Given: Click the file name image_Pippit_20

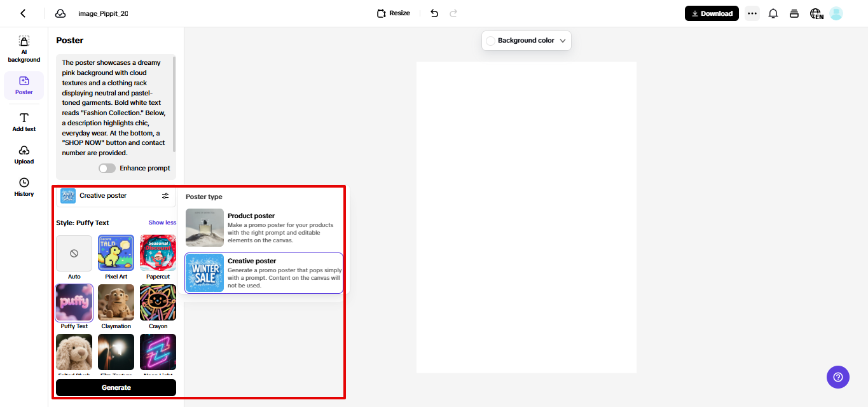Looking at the screenshot, I should [103, 13].
